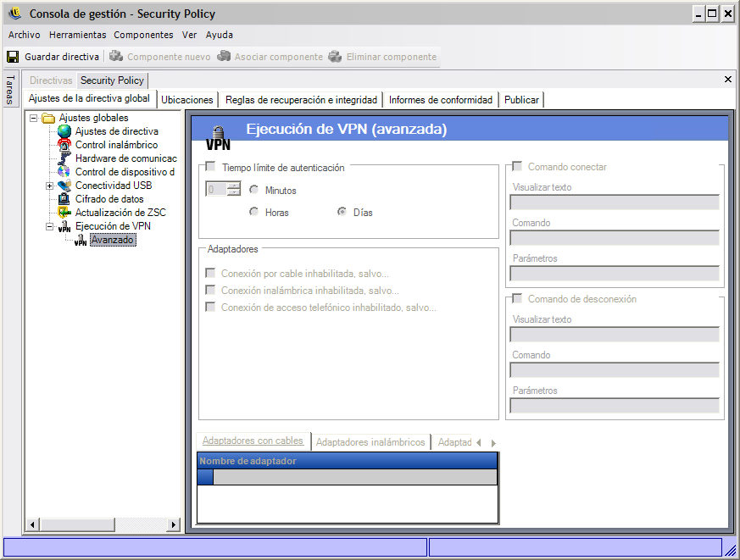
Task: Open the Herramientas menu
Action: tap(77, 35)
